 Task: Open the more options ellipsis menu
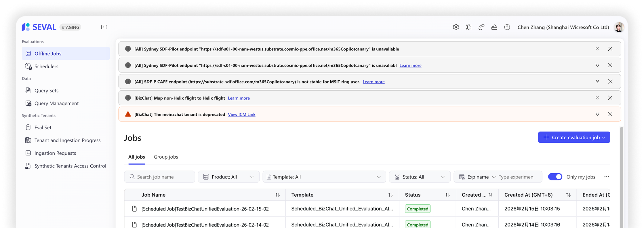[x=607, y=177]
